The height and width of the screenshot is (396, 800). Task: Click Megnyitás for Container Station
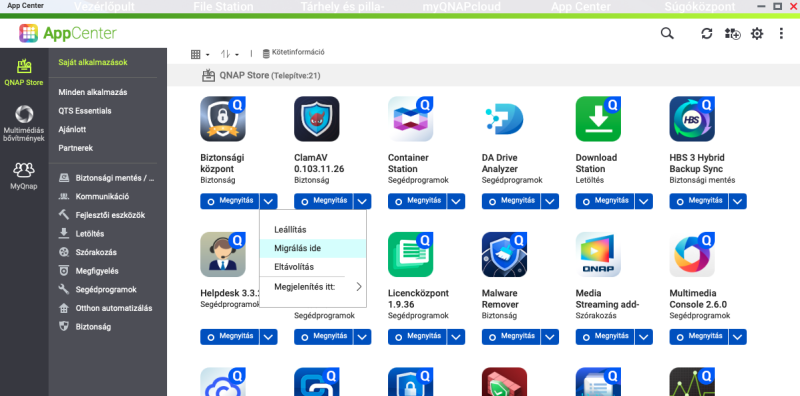tap(417, 201)
